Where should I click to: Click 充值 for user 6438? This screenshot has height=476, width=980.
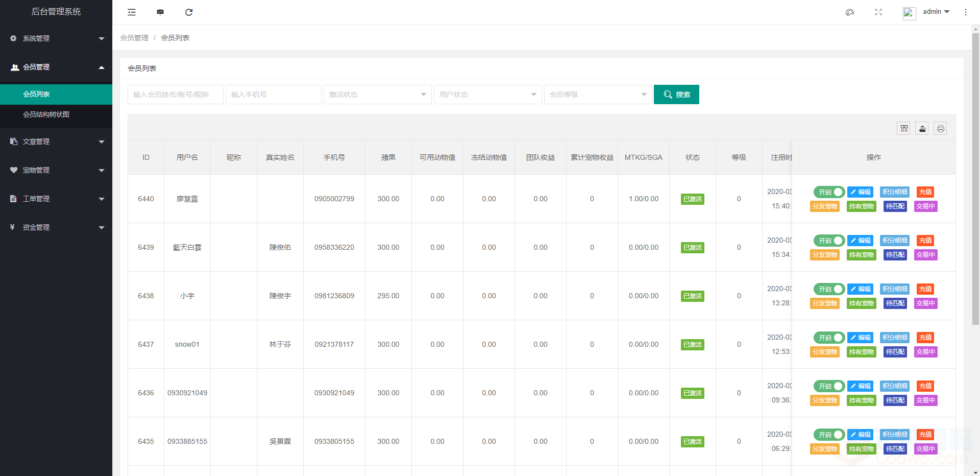(x=925, y=289)
